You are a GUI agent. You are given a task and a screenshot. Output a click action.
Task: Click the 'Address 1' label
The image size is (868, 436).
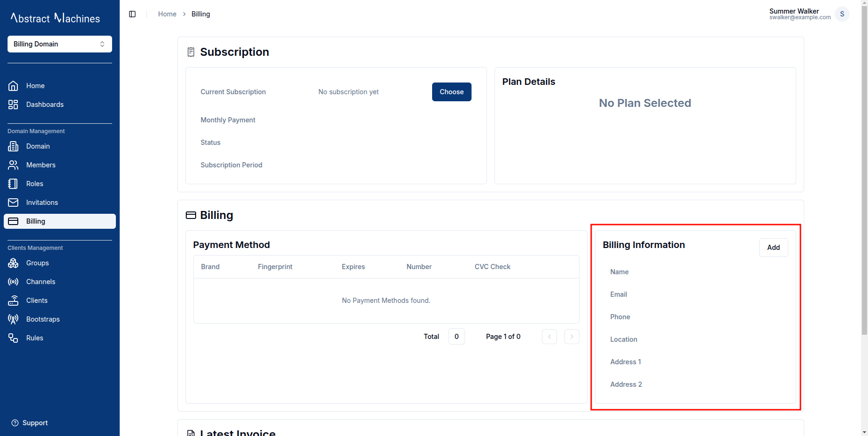(x=625, y=362)
